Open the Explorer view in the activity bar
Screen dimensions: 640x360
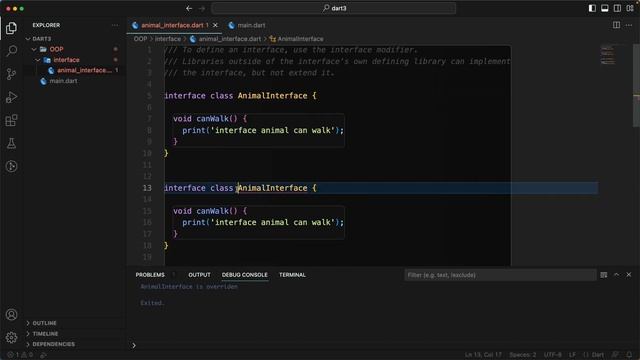11,28
